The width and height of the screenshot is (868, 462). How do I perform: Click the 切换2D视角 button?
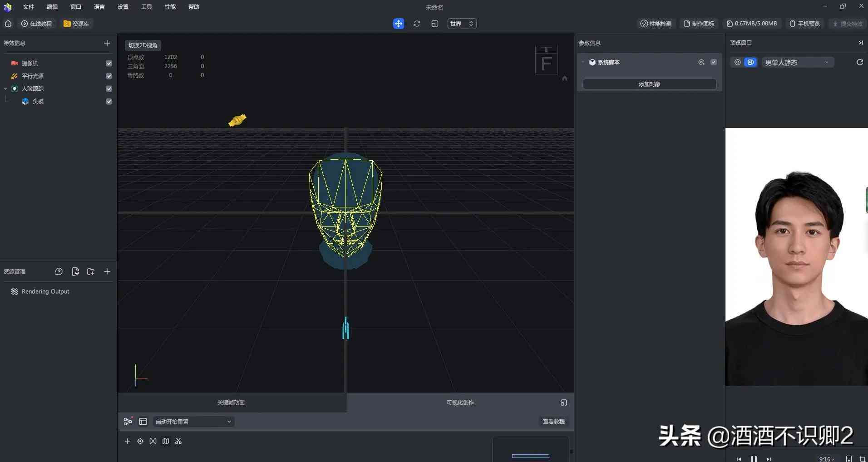pyautogui.click(x=143, y=45)
